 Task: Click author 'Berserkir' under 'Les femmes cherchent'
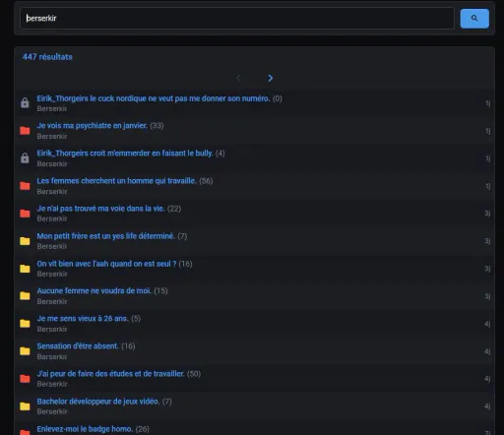tap(52, 192)
